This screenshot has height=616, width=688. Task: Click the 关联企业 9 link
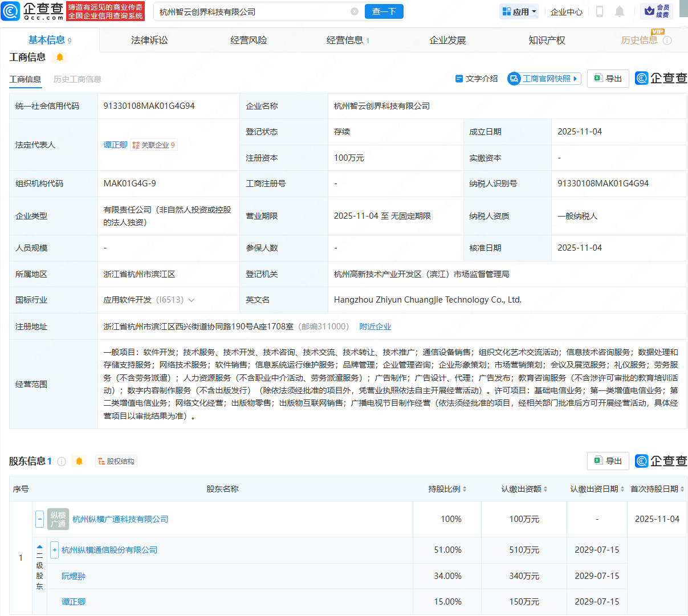coord(154,144)
